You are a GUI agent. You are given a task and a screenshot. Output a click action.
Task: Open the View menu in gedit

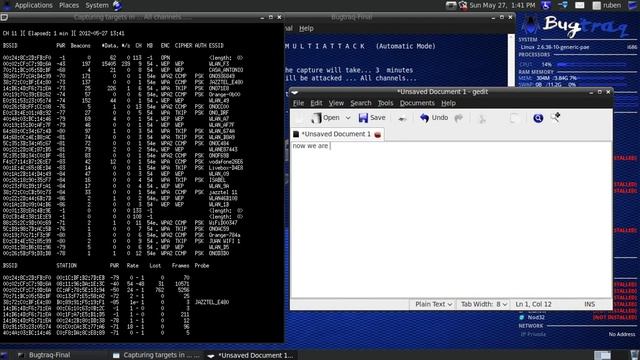[x=336, y=103]
